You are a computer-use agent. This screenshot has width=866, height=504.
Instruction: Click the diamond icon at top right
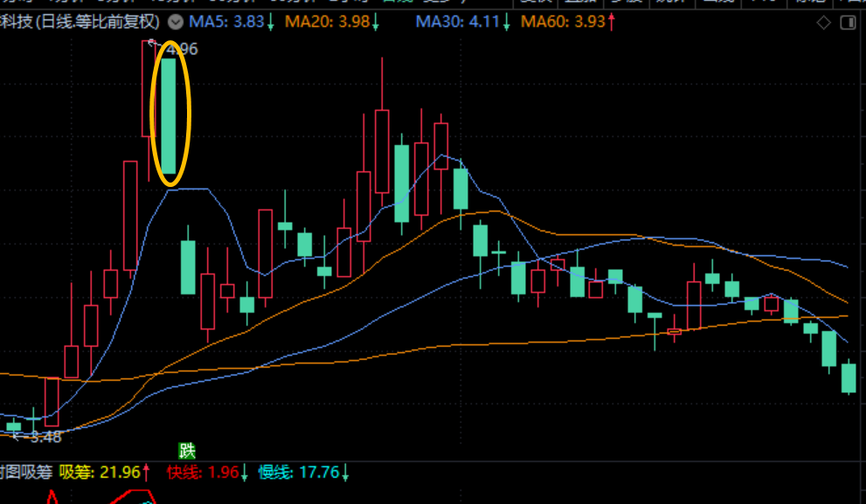click(822, 22)
